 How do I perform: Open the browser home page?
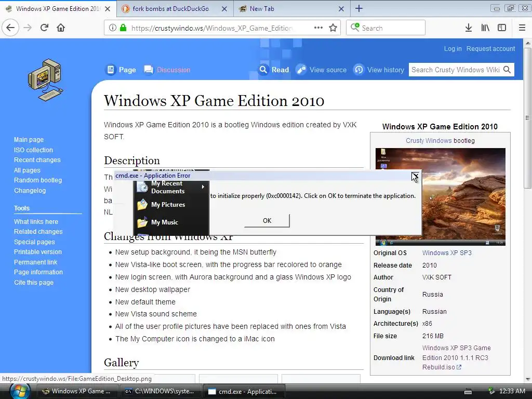pyautogui.click(x=61, y=28)
